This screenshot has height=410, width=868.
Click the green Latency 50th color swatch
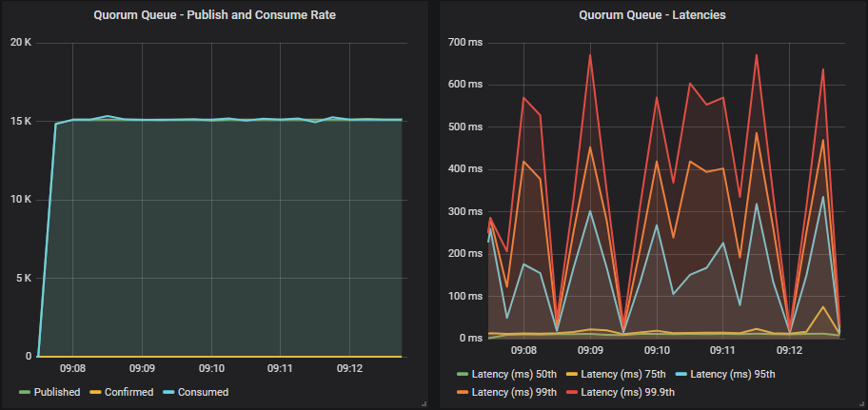point(464,373)
